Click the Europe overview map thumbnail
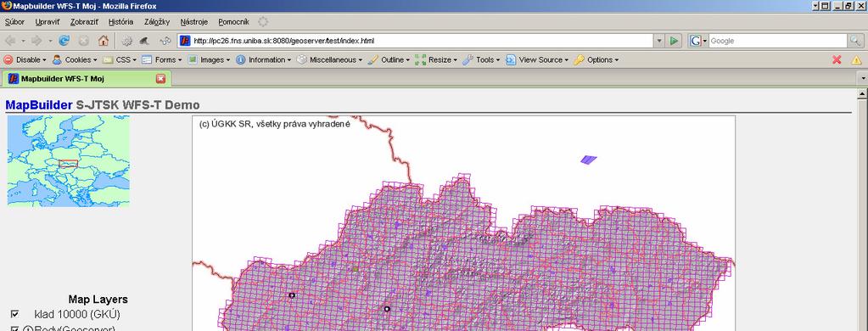 (x=68, y=161)
